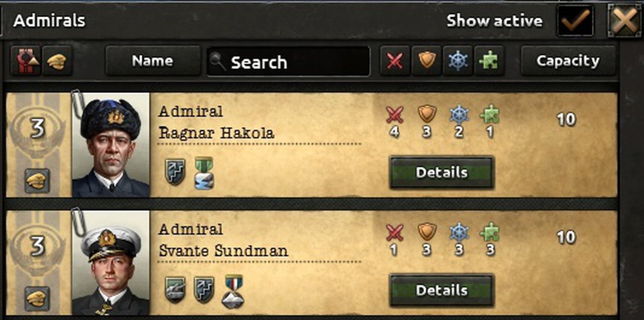644x320 pixels.
Task: Click cap button under Ragnar Hakola's rank
Action: click(37, 180)
